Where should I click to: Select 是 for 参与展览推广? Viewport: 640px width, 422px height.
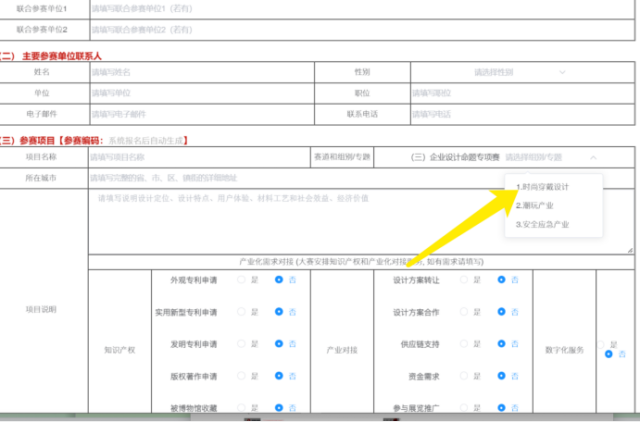point(464,407)
